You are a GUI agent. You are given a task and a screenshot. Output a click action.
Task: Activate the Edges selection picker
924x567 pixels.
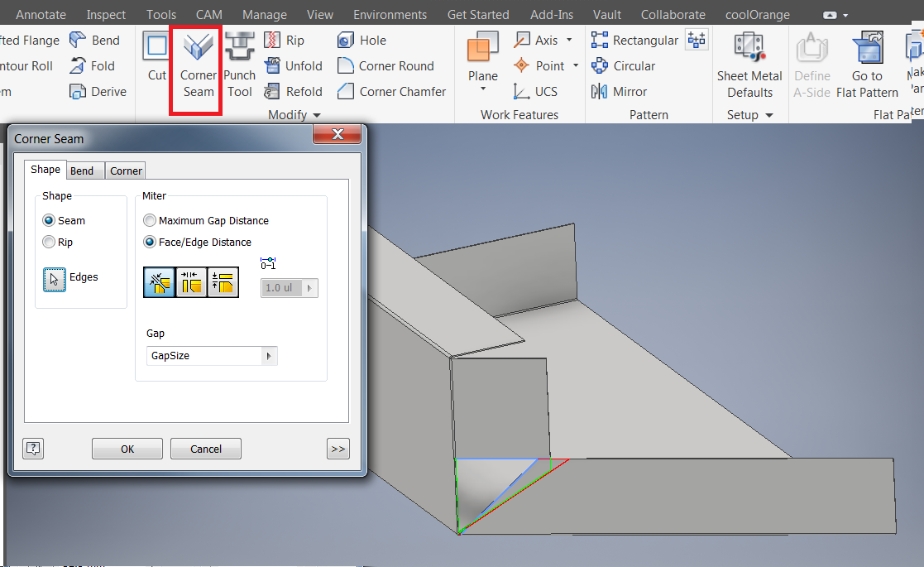54,279
